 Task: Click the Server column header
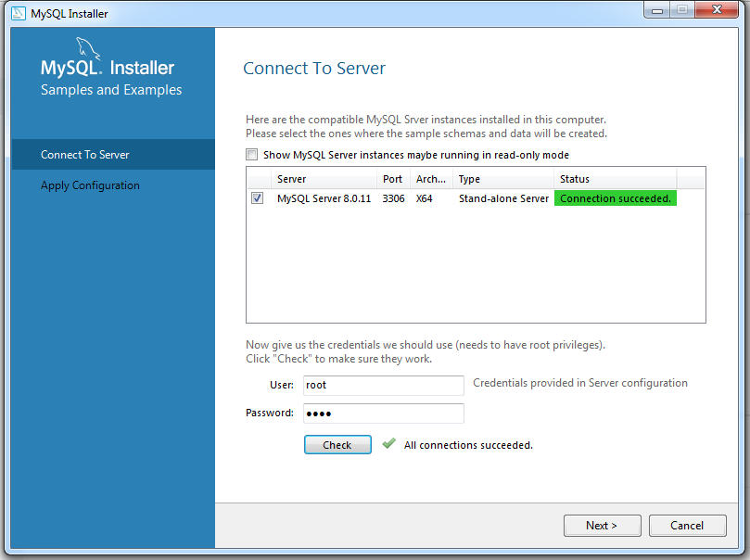click(324, 179)
